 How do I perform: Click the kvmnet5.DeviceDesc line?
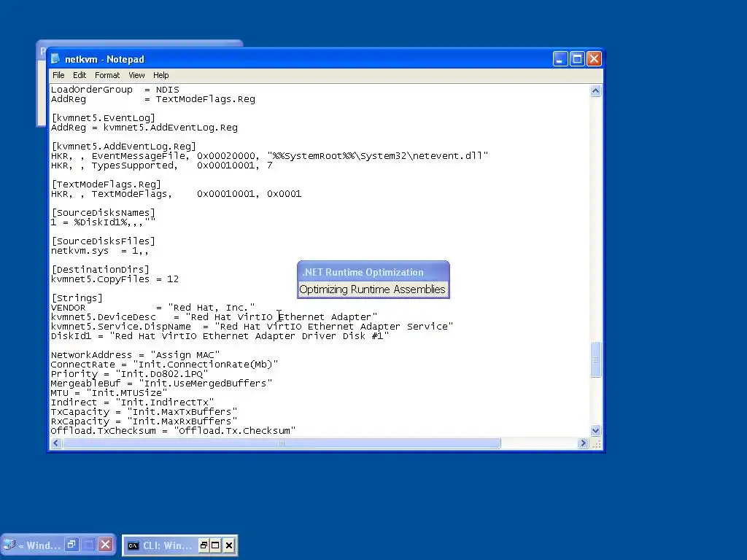coord(214,317)
